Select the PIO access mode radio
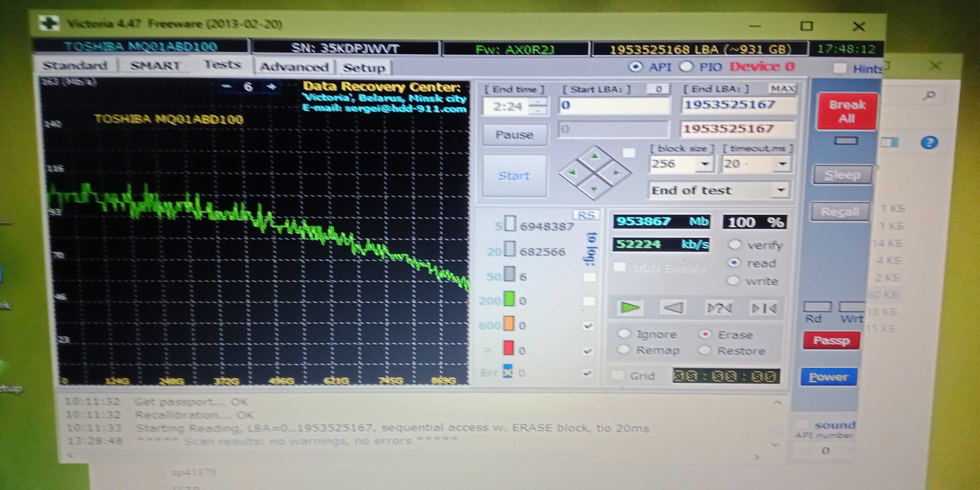This screenshot has width=980, height=490. pyautogui.click(x=686, y=67)
